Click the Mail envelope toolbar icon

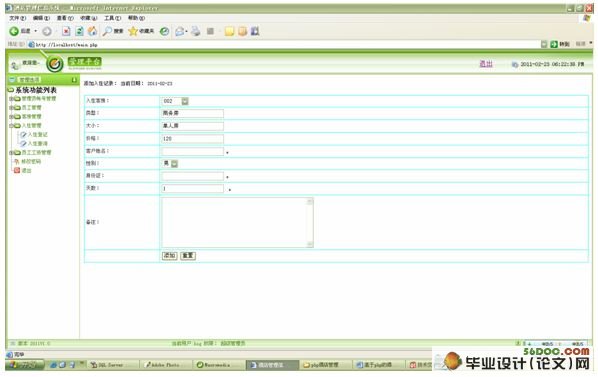[x=179, y=31]
